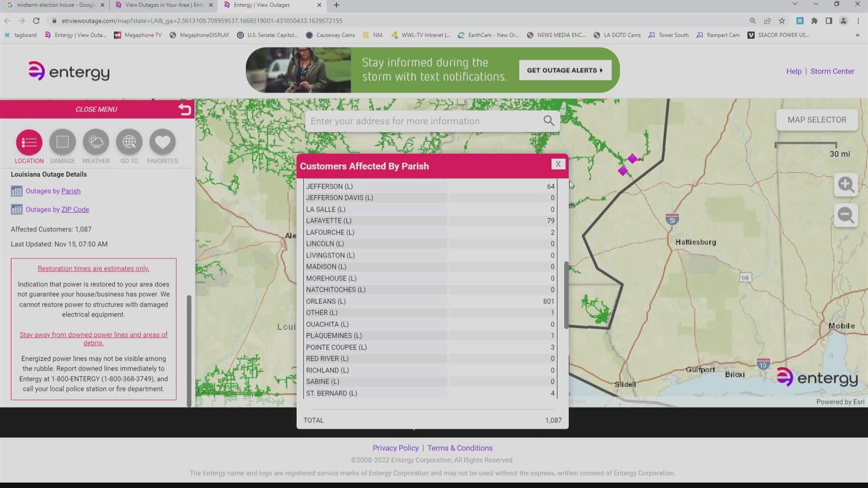Open the Storm Center link

(832, 71)
